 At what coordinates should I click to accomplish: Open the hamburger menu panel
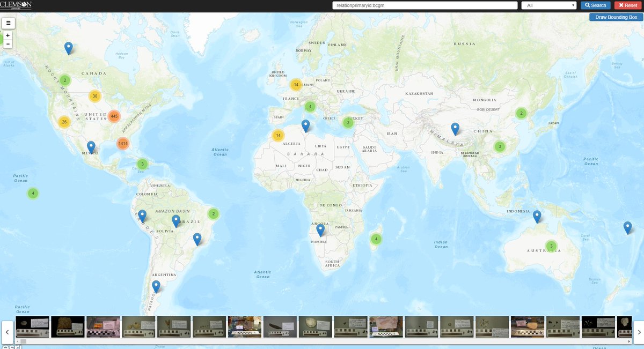[8, 23]
